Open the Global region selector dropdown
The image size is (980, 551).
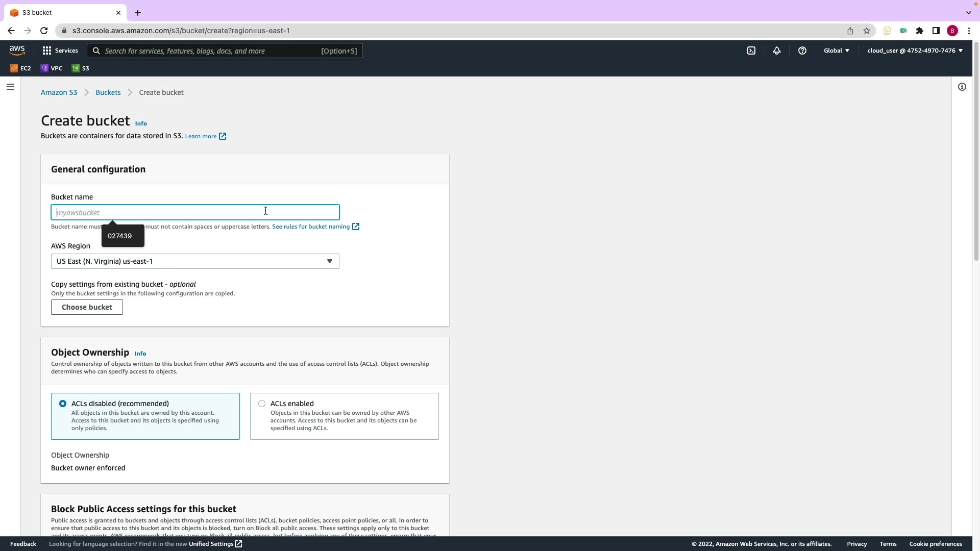[x=837, y=51]
